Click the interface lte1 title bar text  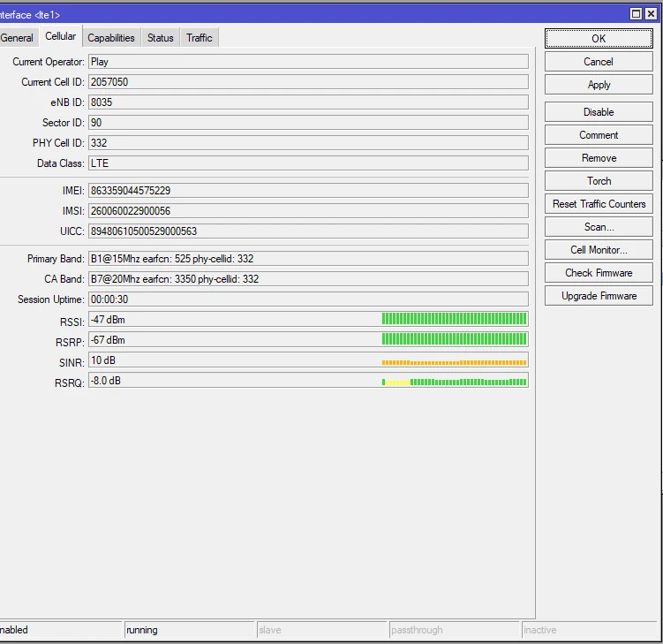(30, 15)
